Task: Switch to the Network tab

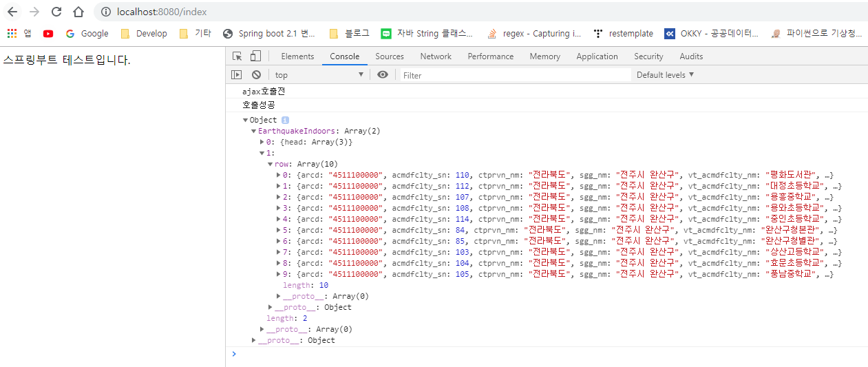Action: 436,56
